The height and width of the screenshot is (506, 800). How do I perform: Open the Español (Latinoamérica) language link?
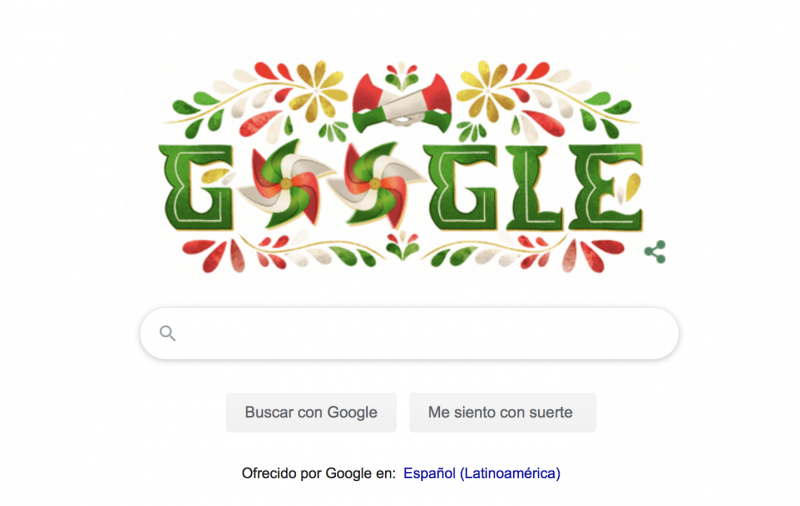tap(482, 473)
